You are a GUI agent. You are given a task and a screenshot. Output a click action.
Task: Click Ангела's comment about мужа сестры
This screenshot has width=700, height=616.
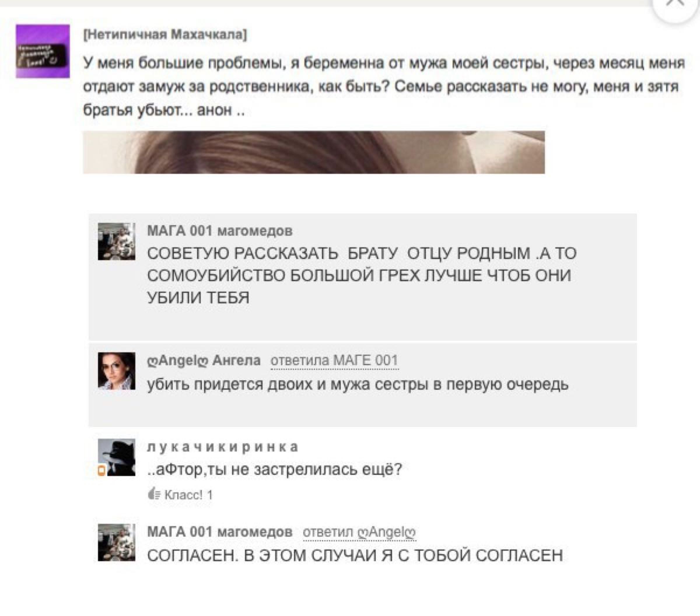point(358,384)
